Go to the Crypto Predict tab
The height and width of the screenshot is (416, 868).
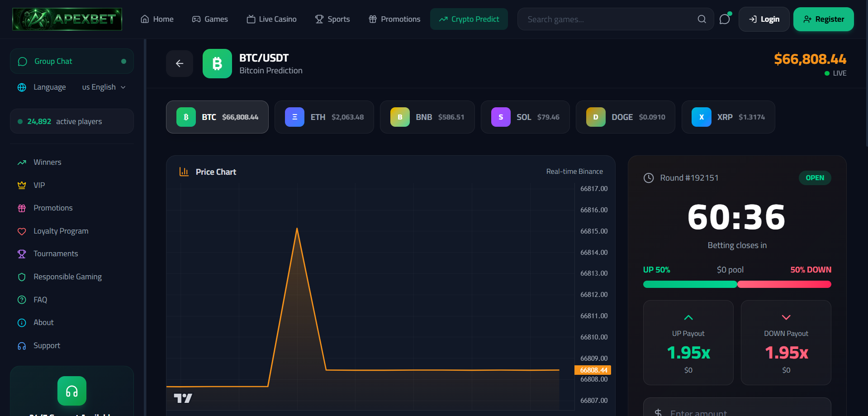(469, 19)
